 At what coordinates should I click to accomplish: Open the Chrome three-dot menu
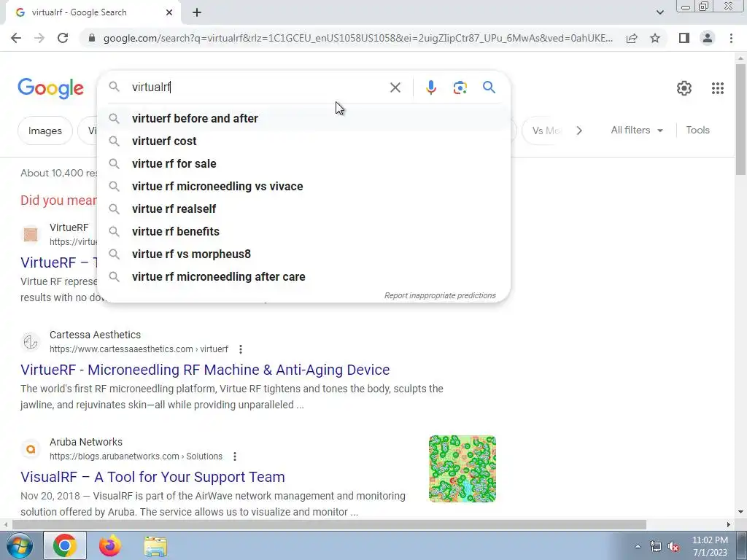pyautogui.click(x=731, y=38)
